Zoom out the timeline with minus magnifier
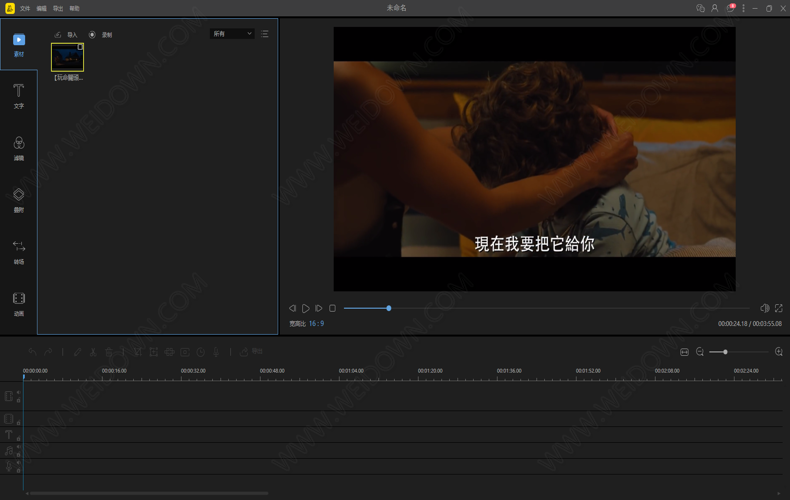Viewport: 790px width, 500px height. click(x=700, y=352)
